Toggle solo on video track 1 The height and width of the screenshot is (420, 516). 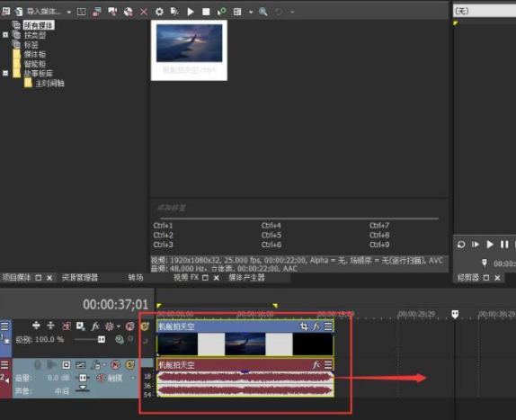144,326
